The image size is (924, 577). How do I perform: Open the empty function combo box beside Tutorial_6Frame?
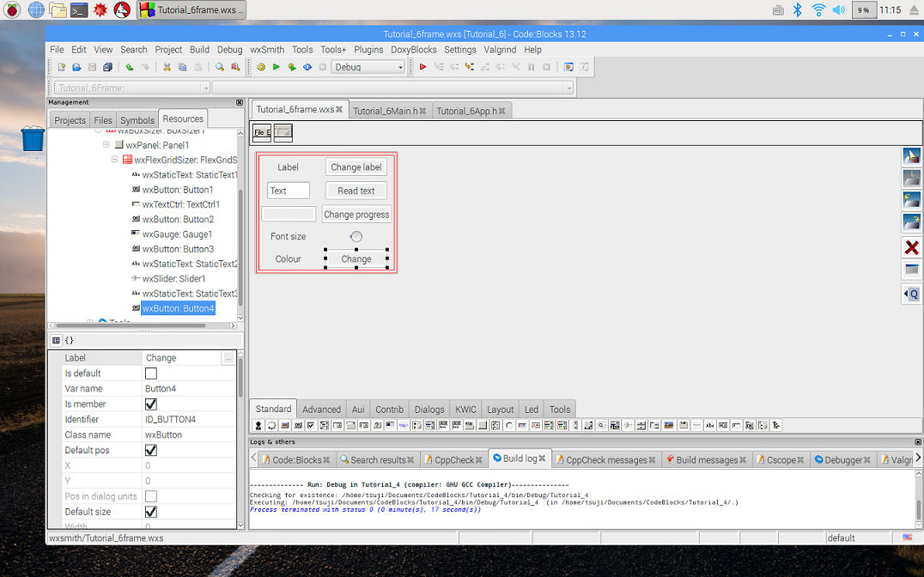[392, 88]
